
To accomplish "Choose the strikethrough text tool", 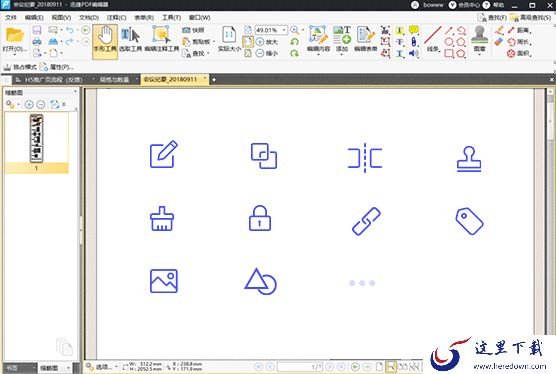I will click(x=400, y=42).
